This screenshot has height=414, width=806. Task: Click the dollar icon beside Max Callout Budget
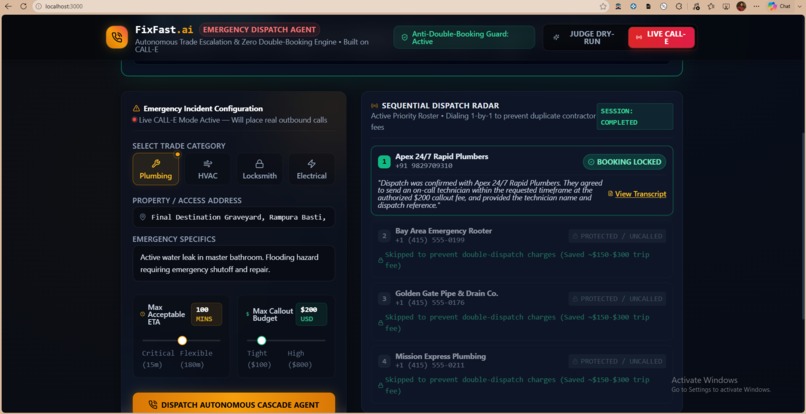247,314
